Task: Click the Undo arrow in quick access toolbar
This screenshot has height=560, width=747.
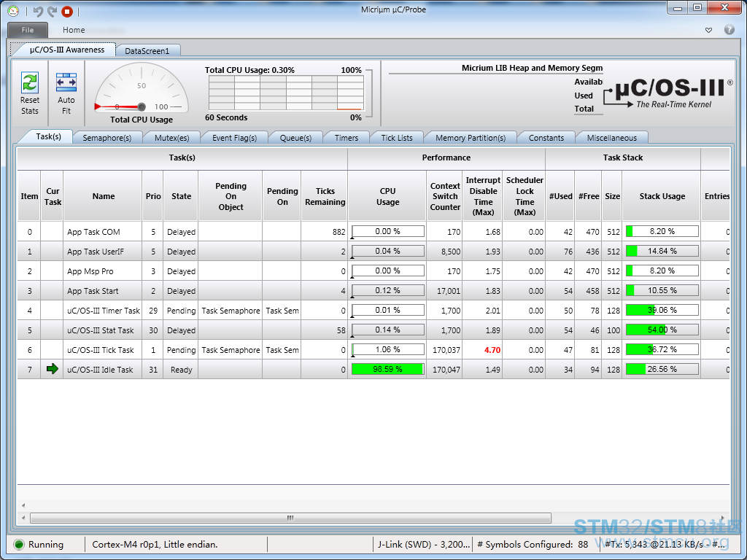Action: tap(38, 11)
